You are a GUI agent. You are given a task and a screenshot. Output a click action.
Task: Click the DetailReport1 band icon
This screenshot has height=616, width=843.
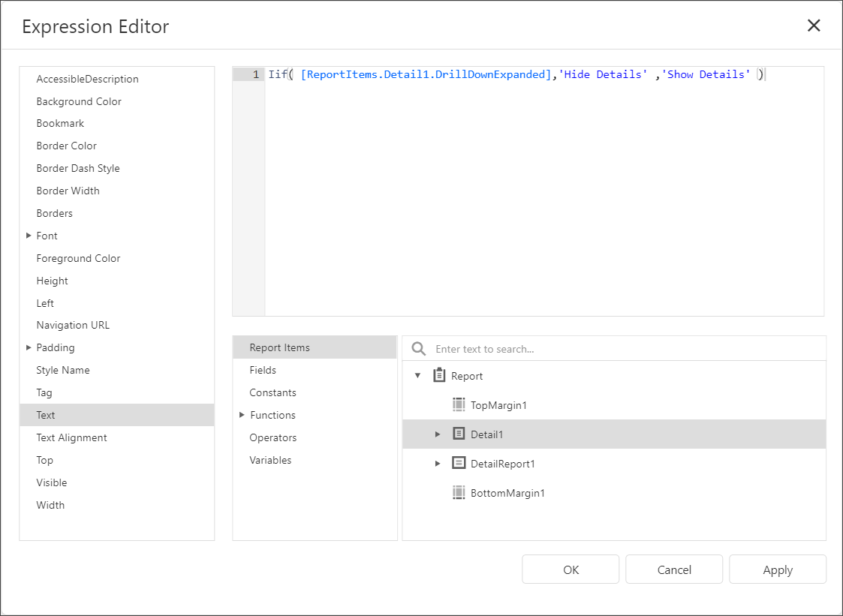pos(459,463)
